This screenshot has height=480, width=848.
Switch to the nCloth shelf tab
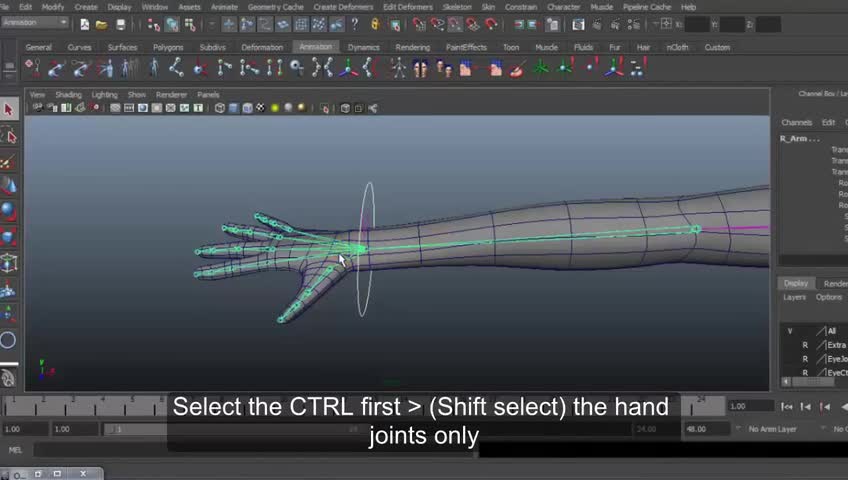677,48
